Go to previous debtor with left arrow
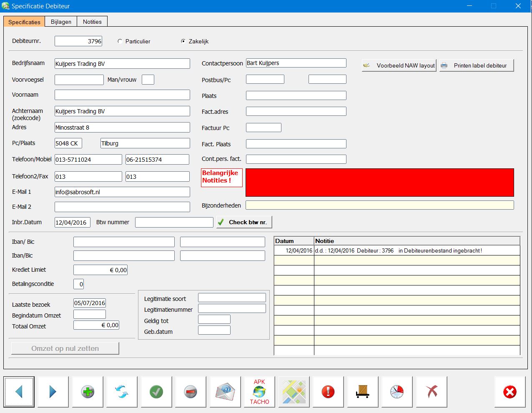This screenshot has width=532, height=413. pos(19,392)
